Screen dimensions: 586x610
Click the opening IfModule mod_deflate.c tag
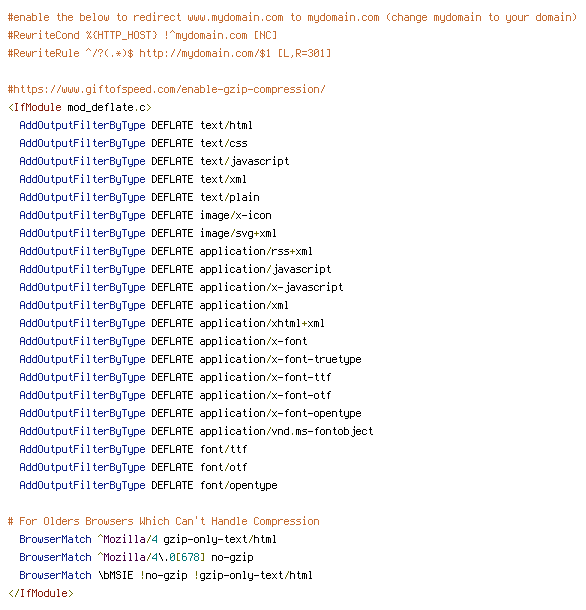[x=80, y=107]
